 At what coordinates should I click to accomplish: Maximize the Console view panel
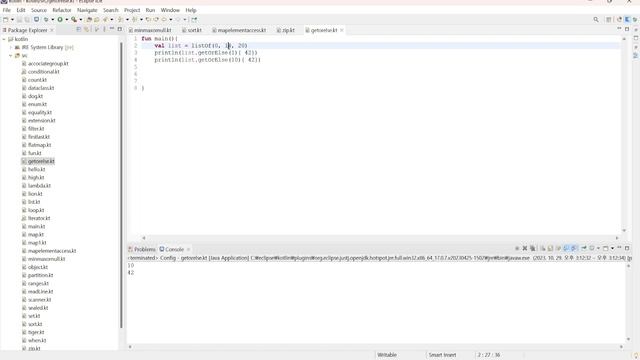pos(627,248)
